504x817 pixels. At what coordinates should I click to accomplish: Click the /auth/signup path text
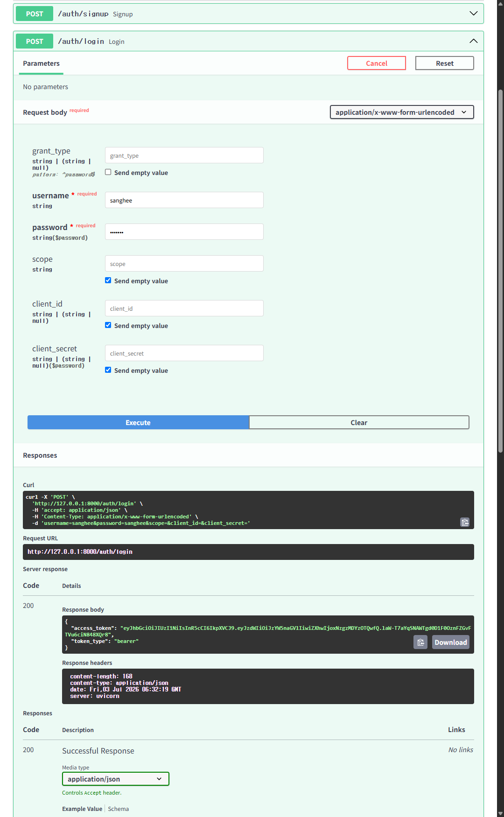pos(83,14)
